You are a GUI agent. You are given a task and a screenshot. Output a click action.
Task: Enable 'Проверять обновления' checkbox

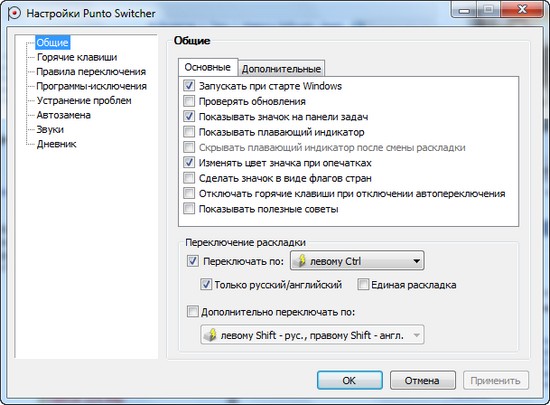pos(189,101)
